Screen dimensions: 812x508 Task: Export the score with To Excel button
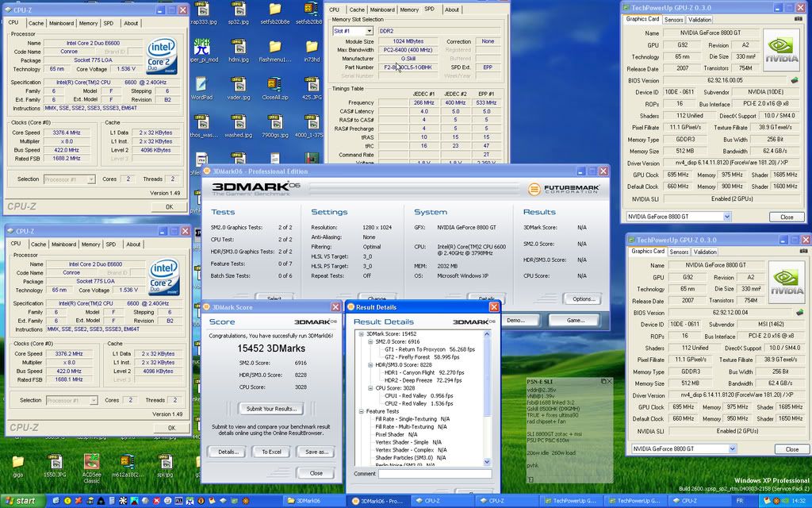271,452
